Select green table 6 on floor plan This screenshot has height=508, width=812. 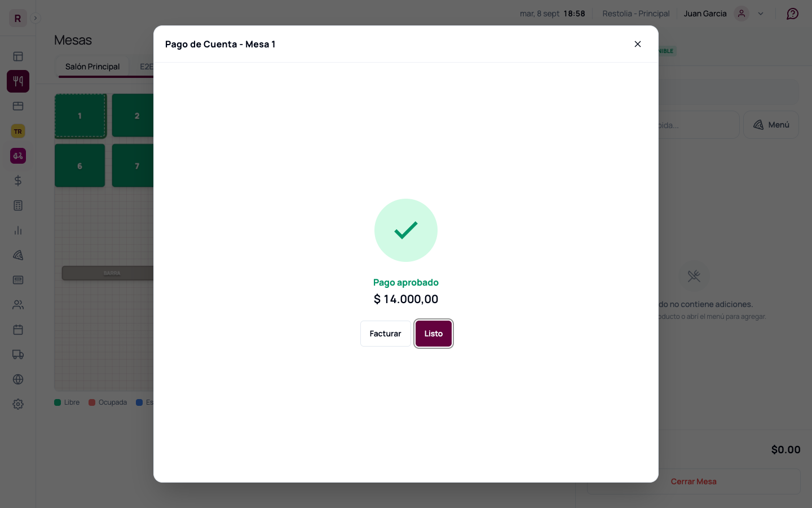(x=80, y=166)
